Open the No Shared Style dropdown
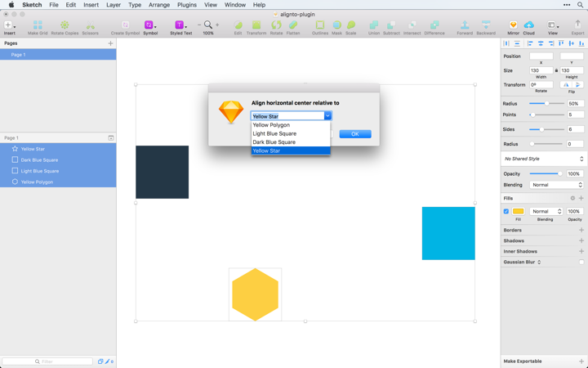 [542, 159]
